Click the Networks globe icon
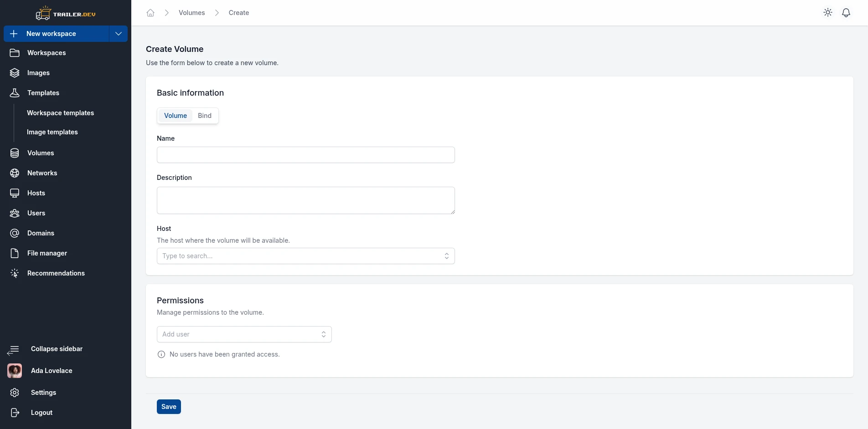Image resolution: width=868 pixels, height=429 pixels. [15, 173]
